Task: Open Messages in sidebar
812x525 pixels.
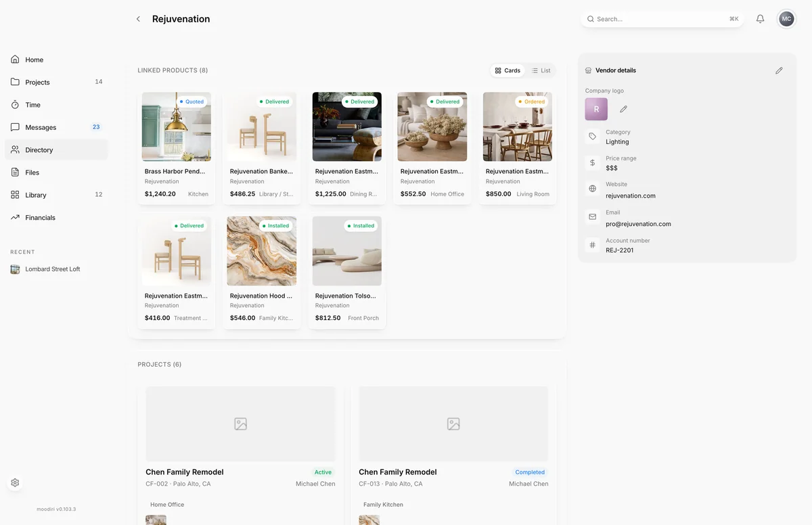Action: [56, 127]
